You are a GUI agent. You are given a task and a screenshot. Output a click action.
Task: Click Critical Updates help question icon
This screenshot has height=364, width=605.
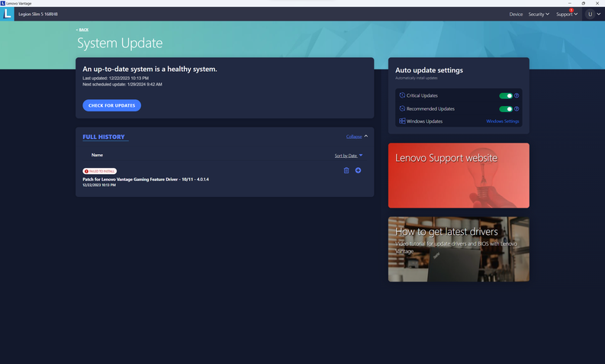517,96
